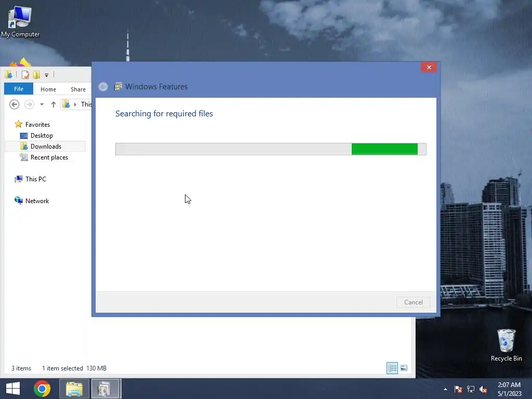Open the Recycle Bin on desktop
The image size is (532, 399).
506,345
